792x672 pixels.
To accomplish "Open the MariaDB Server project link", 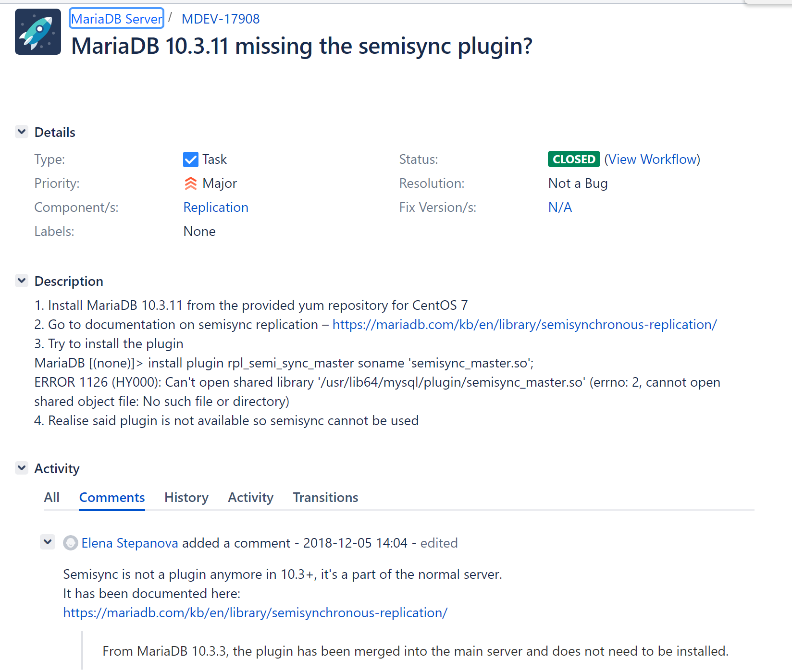I will click(117, 19).
